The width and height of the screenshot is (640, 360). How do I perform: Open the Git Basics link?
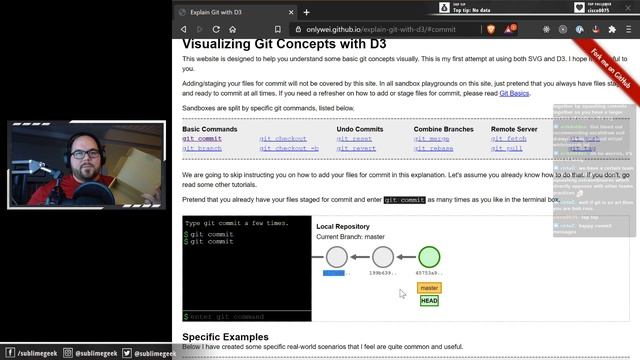click(x=514, y=93)
